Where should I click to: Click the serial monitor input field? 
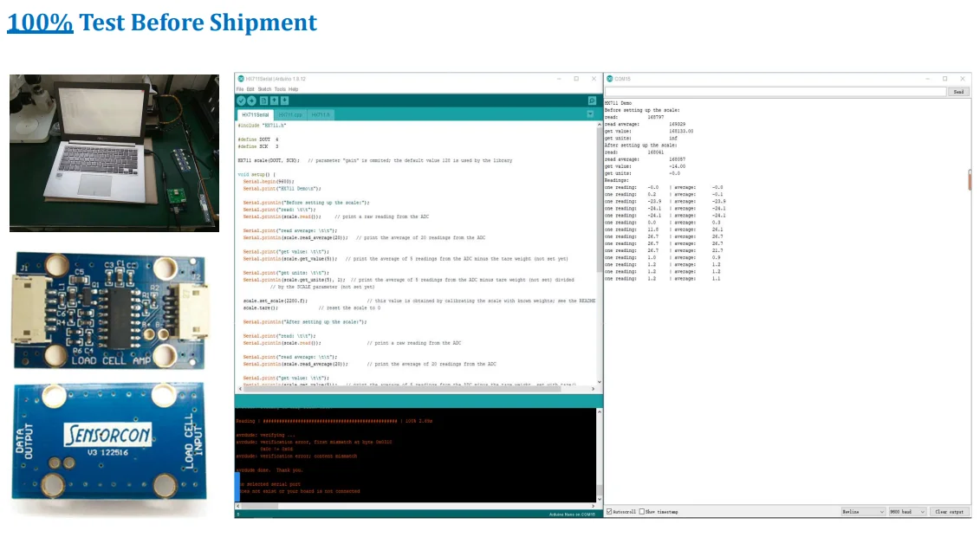(776, 92)
